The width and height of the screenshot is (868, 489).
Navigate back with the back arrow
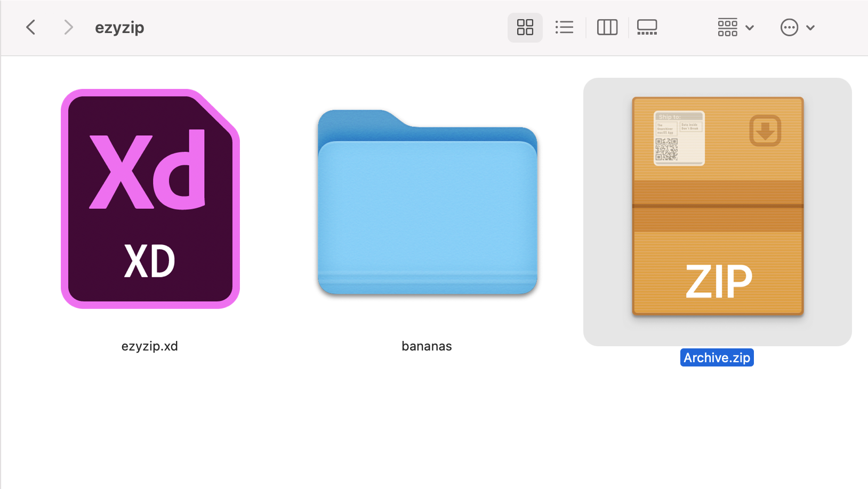30,27
